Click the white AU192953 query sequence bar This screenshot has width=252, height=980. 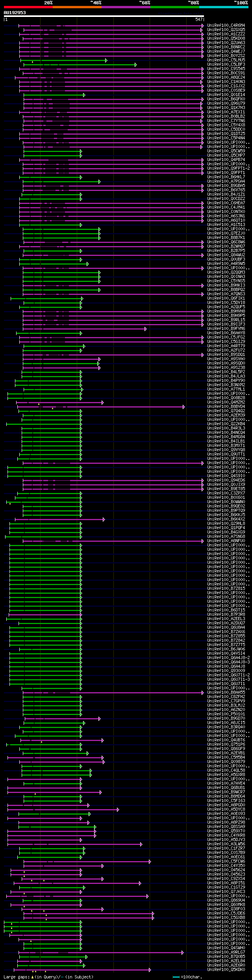click(104, 16)
